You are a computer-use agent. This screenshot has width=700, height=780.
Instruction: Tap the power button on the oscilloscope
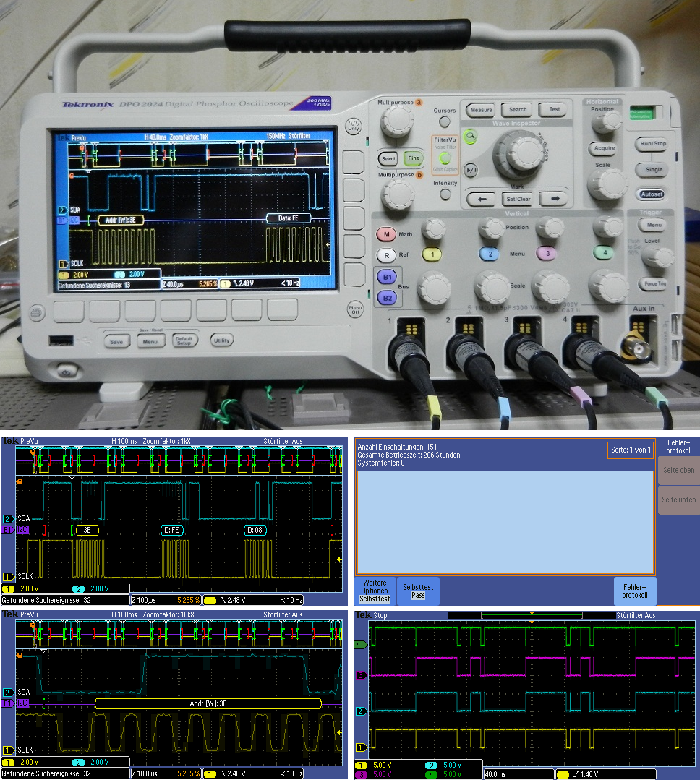(x=67, y=371)
